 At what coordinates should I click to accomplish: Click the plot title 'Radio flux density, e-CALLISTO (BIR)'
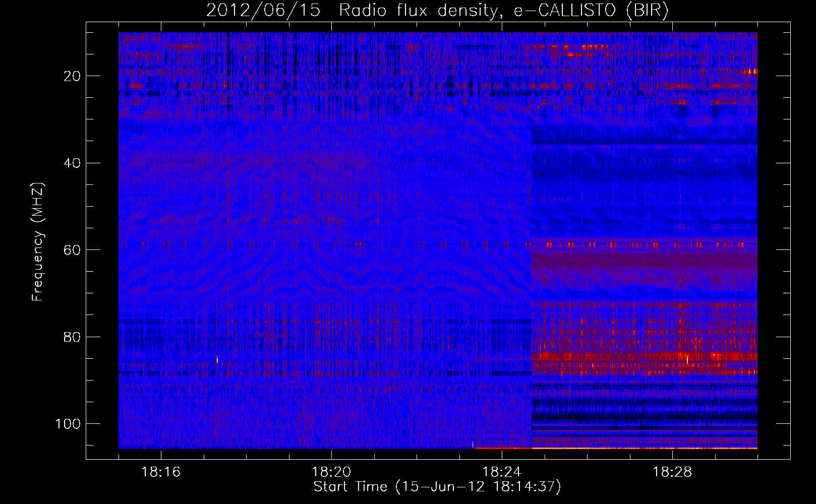(504, 11)
